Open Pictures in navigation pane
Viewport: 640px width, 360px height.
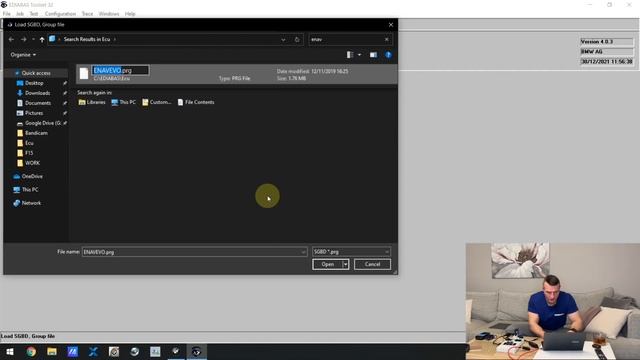[x=34, y=113]
